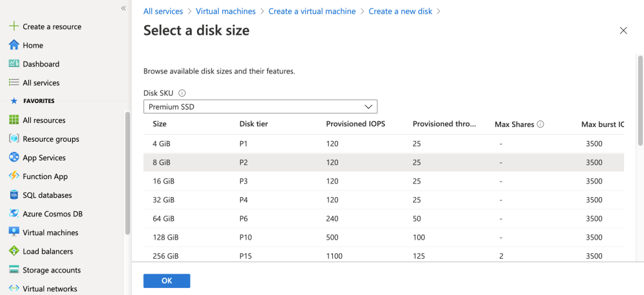644x295 pixels.
Task: Open All services in the sidebar menu
Action: (x=41, y=82)
